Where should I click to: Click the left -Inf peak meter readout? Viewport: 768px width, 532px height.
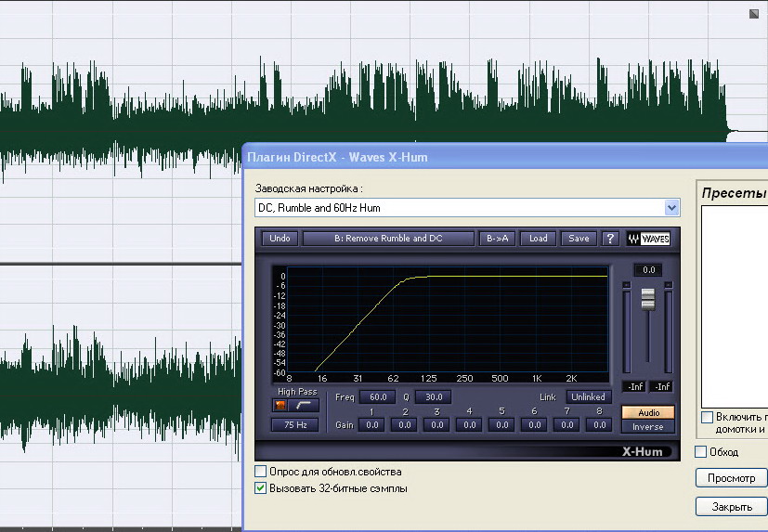tap(635, 386)
